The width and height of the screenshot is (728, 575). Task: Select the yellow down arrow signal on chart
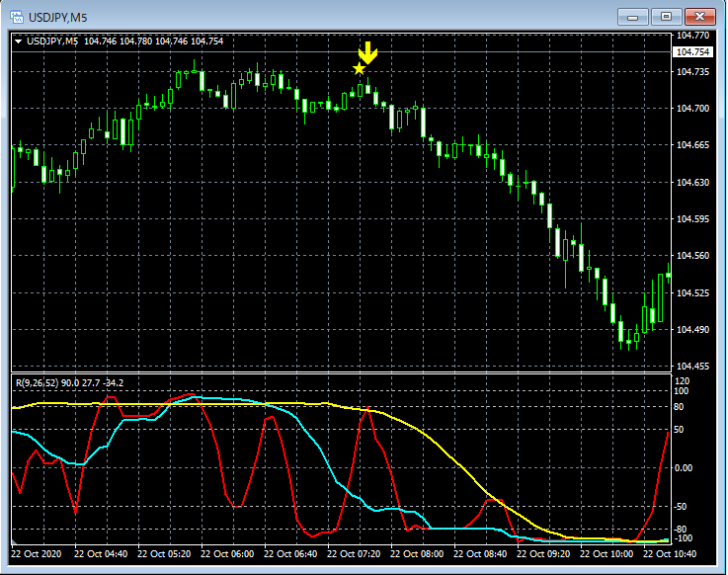pos(368,52)
